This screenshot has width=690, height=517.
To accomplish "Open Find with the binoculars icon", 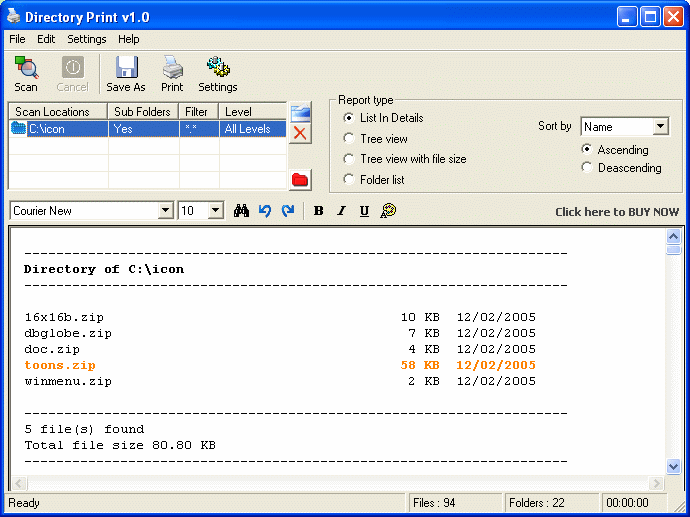I will [241, 211].
